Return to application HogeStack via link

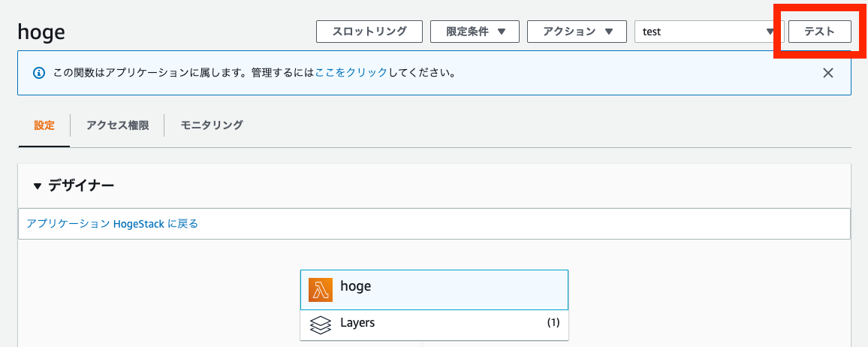pos(112,224)
